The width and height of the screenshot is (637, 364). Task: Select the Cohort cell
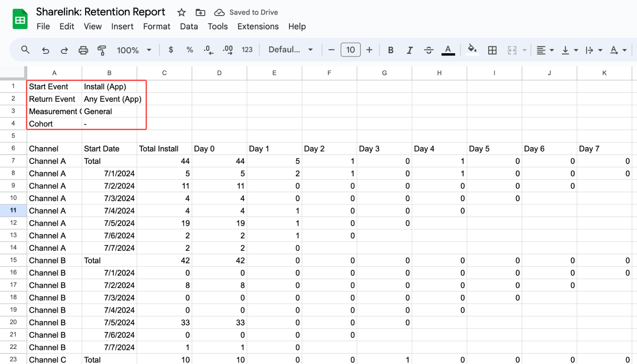(55, 124)
